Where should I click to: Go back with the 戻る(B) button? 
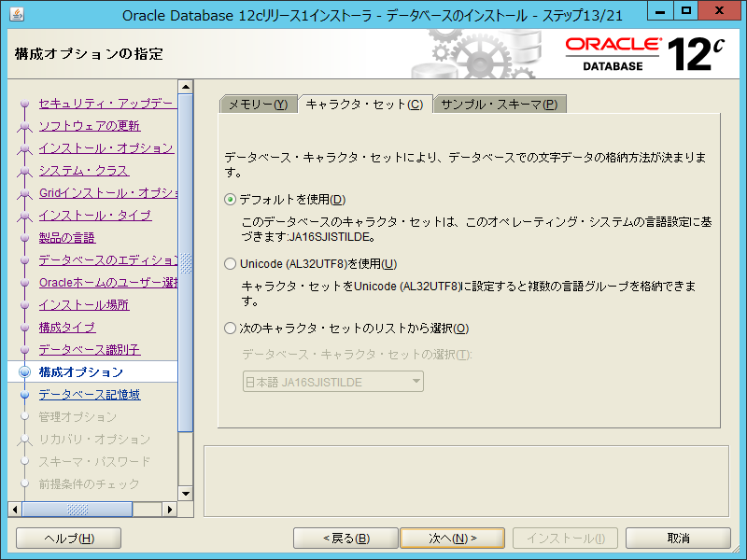345,539
